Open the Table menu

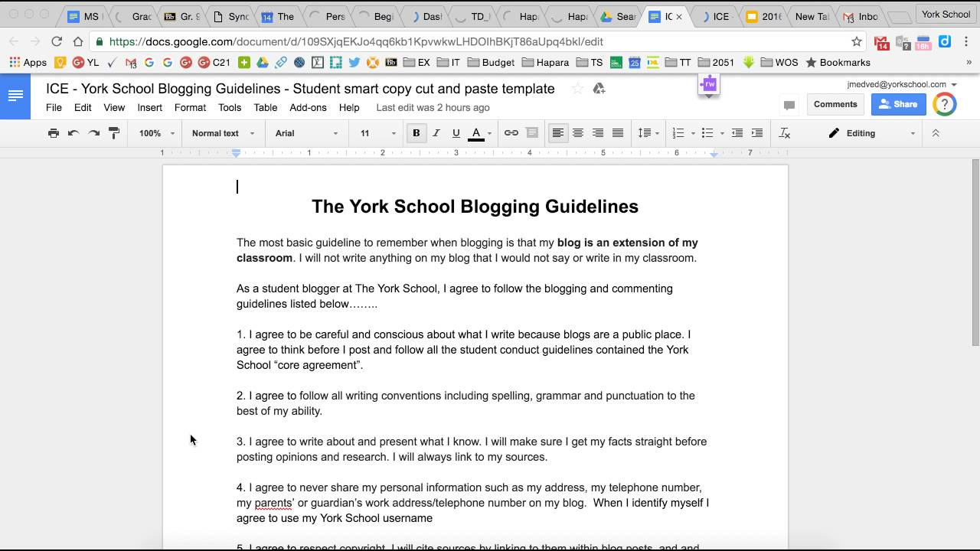[x=266, y=108]
